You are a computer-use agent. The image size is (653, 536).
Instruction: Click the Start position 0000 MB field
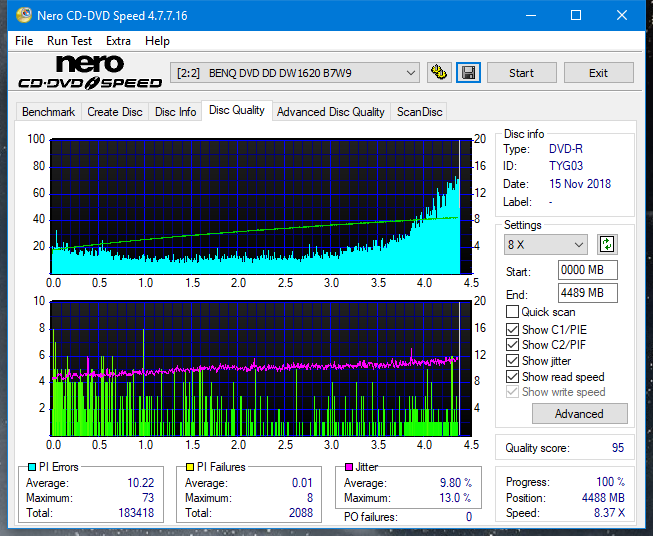587,270
